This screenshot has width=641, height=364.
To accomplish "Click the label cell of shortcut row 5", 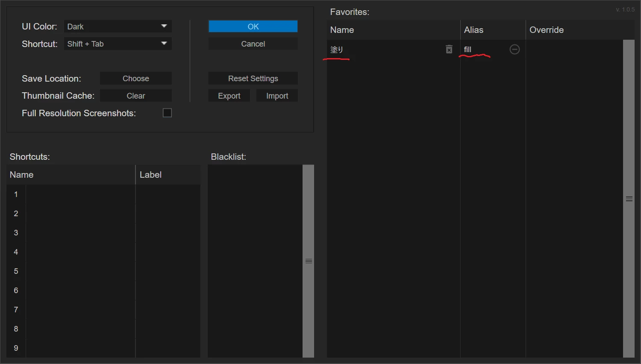I will click(168, 271).
